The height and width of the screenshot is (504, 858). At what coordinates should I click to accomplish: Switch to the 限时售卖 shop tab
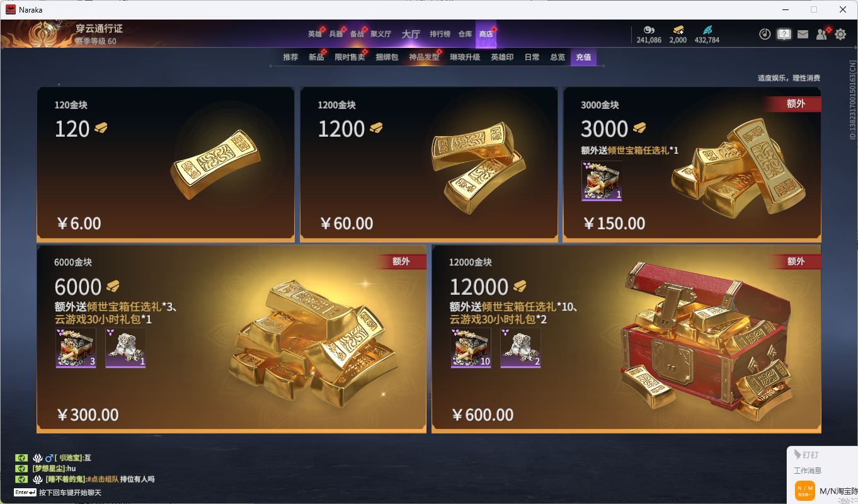[x=350, y=57]
